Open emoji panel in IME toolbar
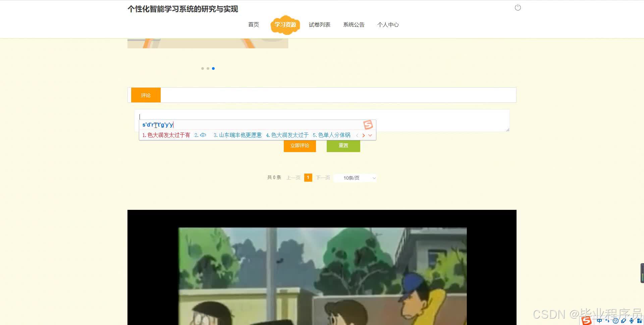The height and width of the screenshot is (325, 644). (x=615, y=321)
